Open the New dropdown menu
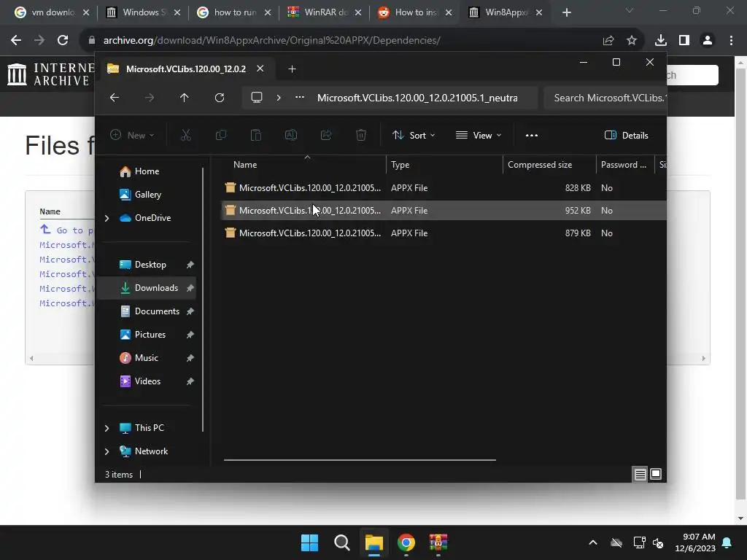Screen dimensions: 747x560 pyautogui.click(x=132, y=135)
